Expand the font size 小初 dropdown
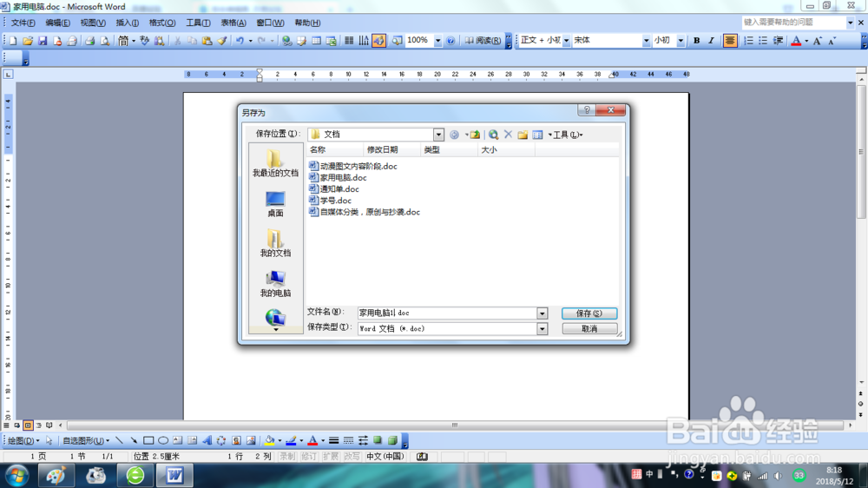Viewport: 868px width, 488px height. [681, 41]
